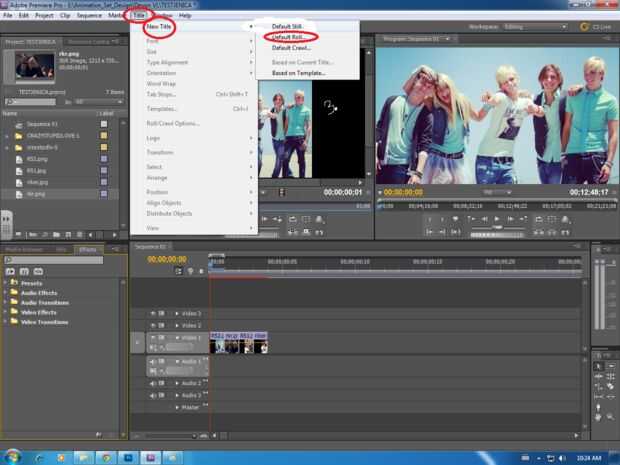Click Overlay icon in Source monitor
The image size is (620, 465).
tap(306, 232)
